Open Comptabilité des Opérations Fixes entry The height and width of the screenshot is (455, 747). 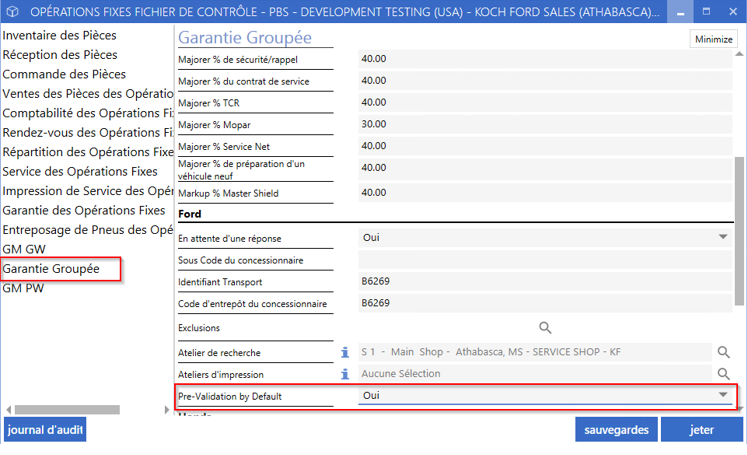coord(88,113)
